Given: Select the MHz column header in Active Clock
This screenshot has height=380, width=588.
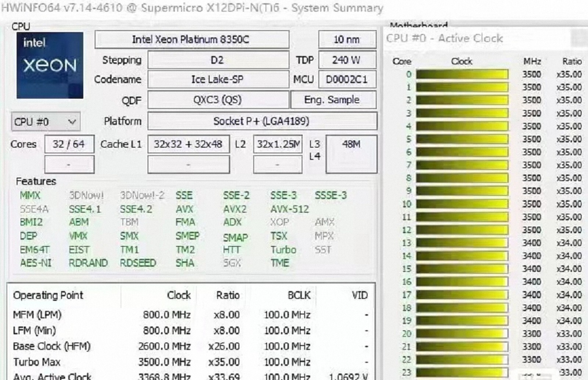Looking at the screenshot, I should pyautogui.click(x=532, y=61).
